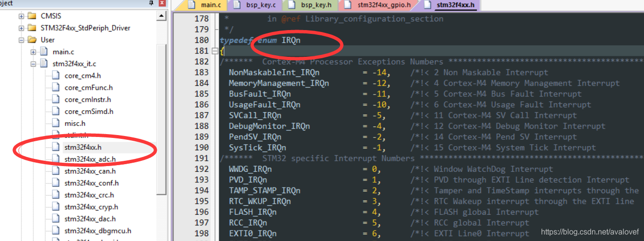Click the stm32f4xx_it.c file icon
The height and width of the screenshot is (241, 644).
[44, 64]
